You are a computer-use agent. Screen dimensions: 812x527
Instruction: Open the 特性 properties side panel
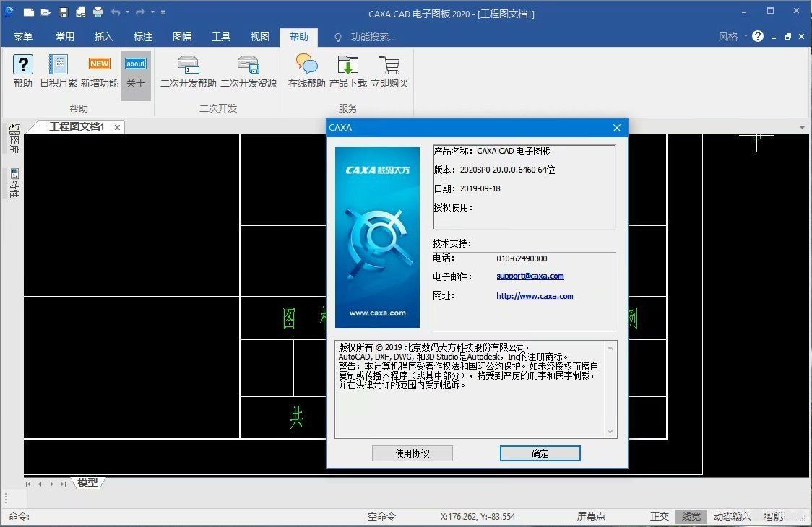[x=14, y=183]
